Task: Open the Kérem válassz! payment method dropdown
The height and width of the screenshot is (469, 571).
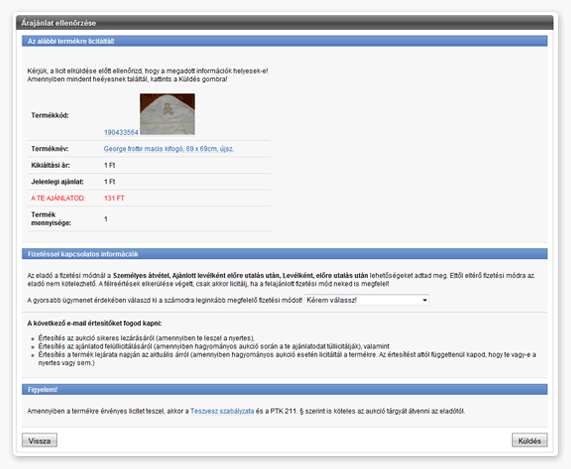Action: [x=367, y=300]
